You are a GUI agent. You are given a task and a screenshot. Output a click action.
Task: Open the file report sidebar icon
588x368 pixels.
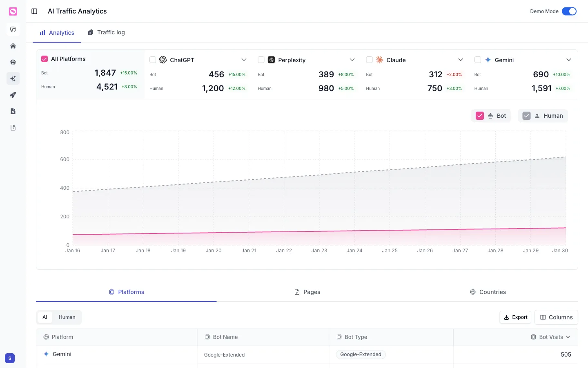(13, 128)
